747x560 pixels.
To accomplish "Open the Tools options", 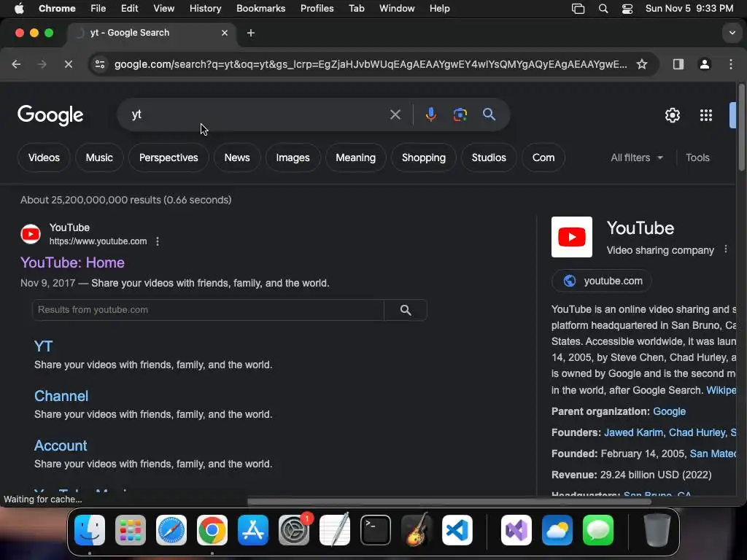I will click(697, 157).
